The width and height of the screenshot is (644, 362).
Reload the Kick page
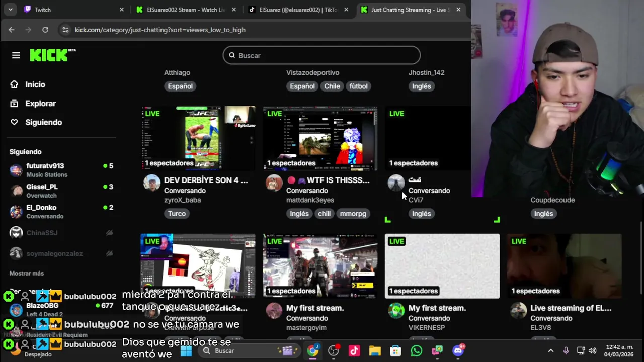(45, 30)
